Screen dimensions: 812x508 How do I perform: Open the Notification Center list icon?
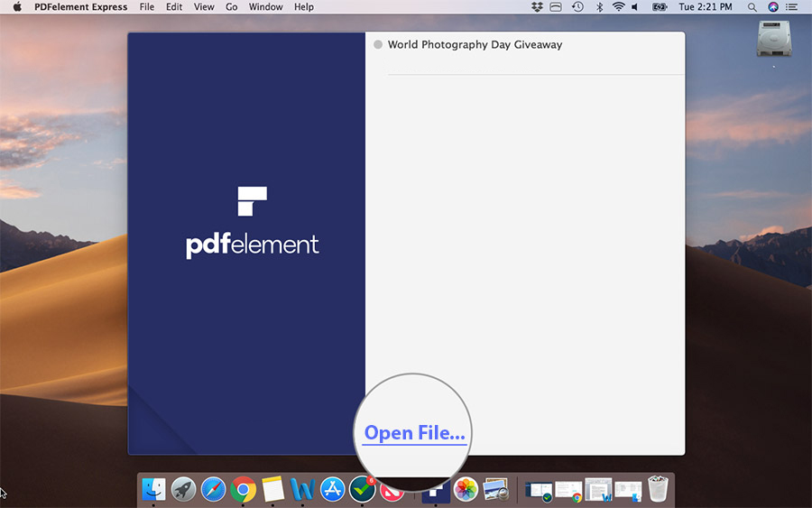(791, 6)
